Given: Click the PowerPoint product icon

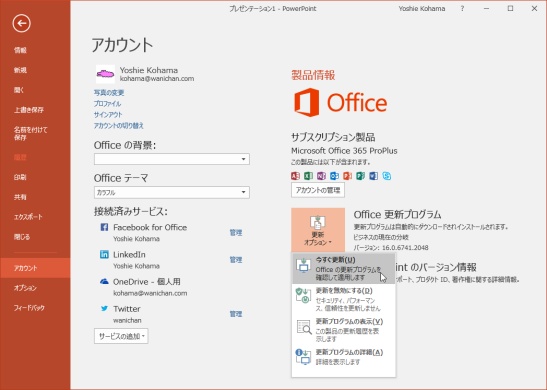Looking at the screenshot, I should 347,176.
